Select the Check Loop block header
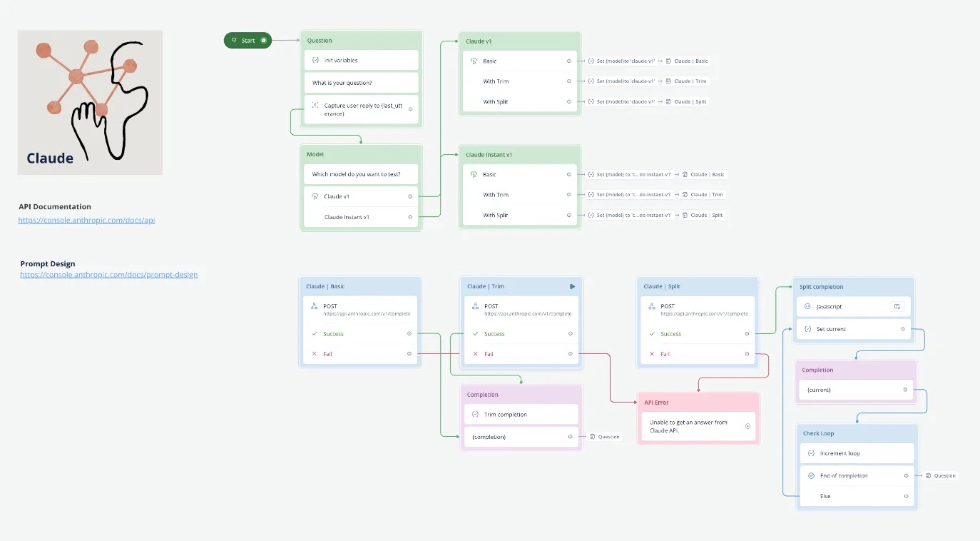 click(857, 433)
